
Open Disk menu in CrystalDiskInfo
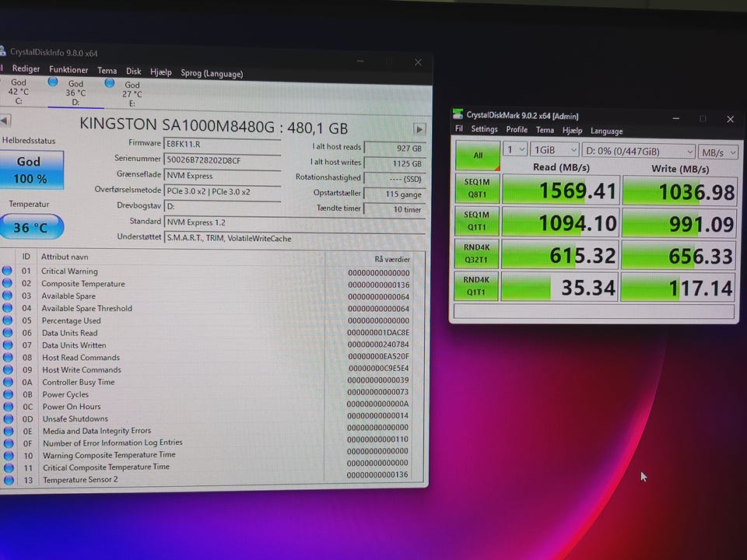[x=133, y=71]
